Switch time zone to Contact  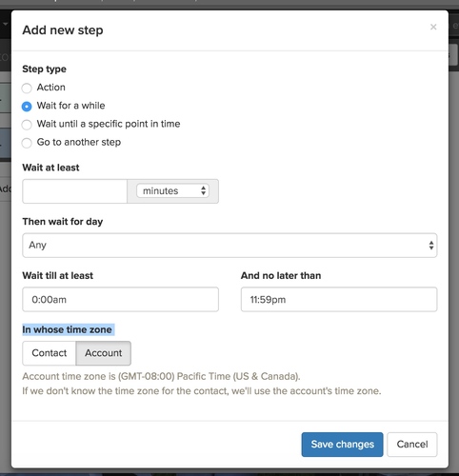pyautogui.click(x=50, y=353)
